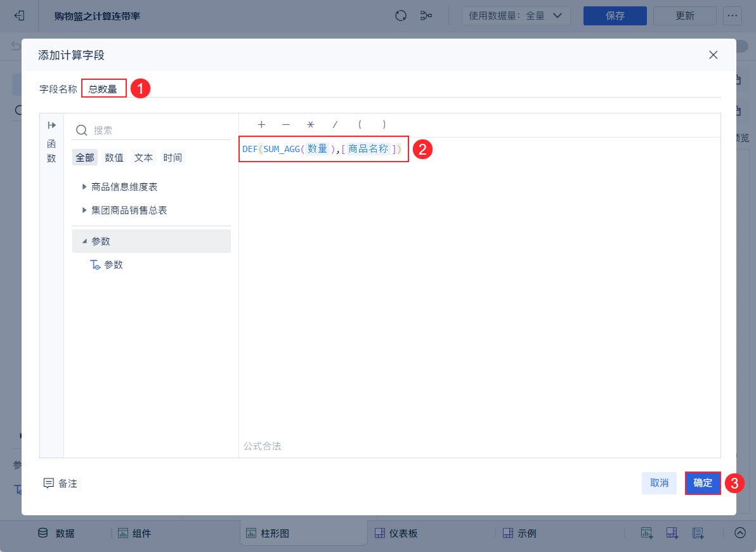Image resolution: width=756 pixels, height=552 pixels.
Task: Click the 组件 chart icon in bottom bar
Action: (123, 533)
